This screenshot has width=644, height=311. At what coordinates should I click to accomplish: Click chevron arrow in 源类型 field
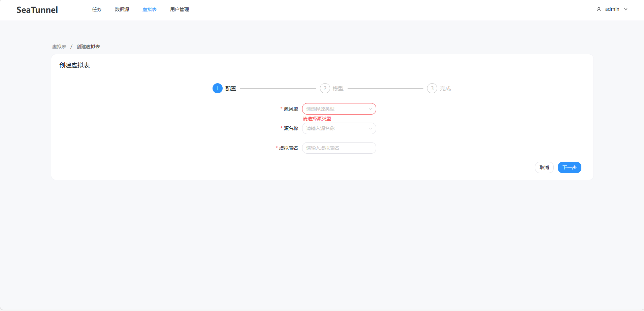tap(371, 109)
